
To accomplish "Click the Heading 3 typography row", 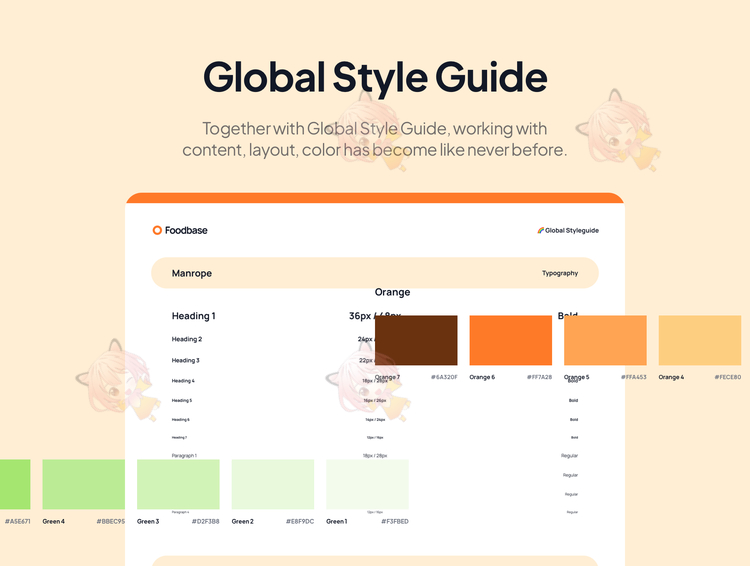I will pos(375,360).
